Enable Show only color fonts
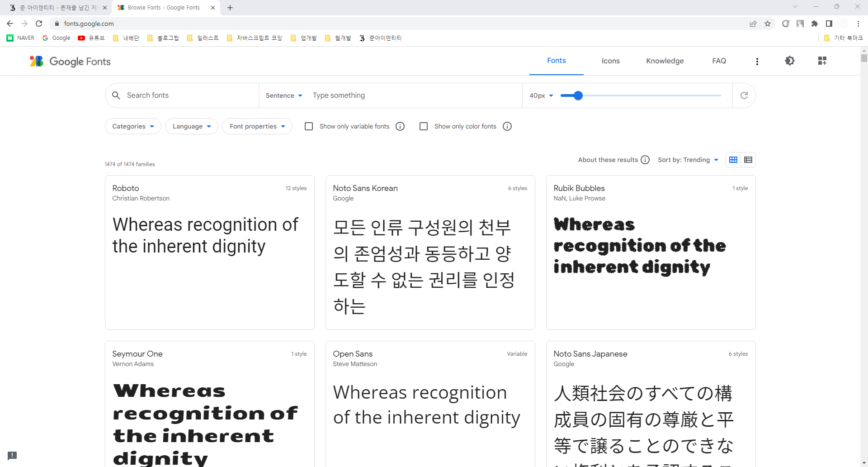The height and width of the screenshot is (467, 868). [x=424, y=126]
